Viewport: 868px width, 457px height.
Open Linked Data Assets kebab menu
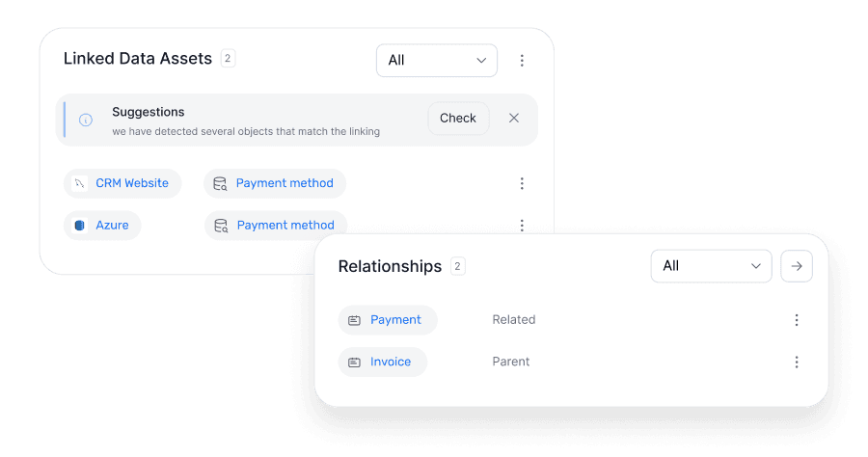click(x=522, y=61)
